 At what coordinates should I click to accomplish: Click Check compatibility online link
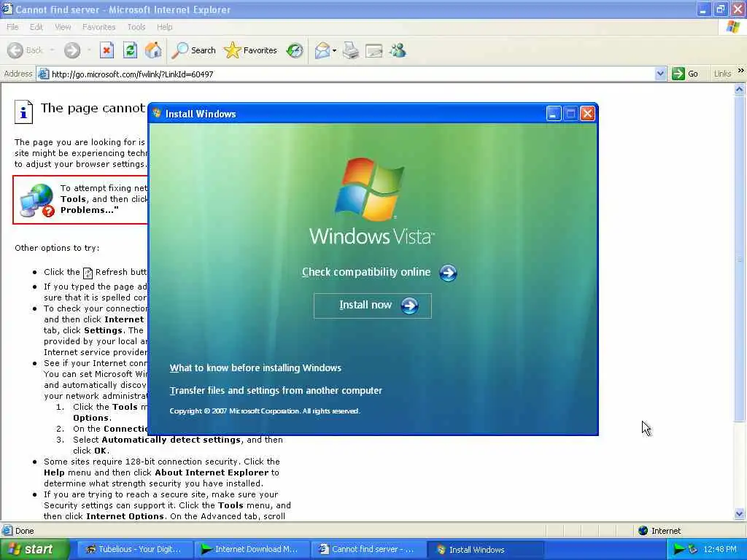click(366, 272)
